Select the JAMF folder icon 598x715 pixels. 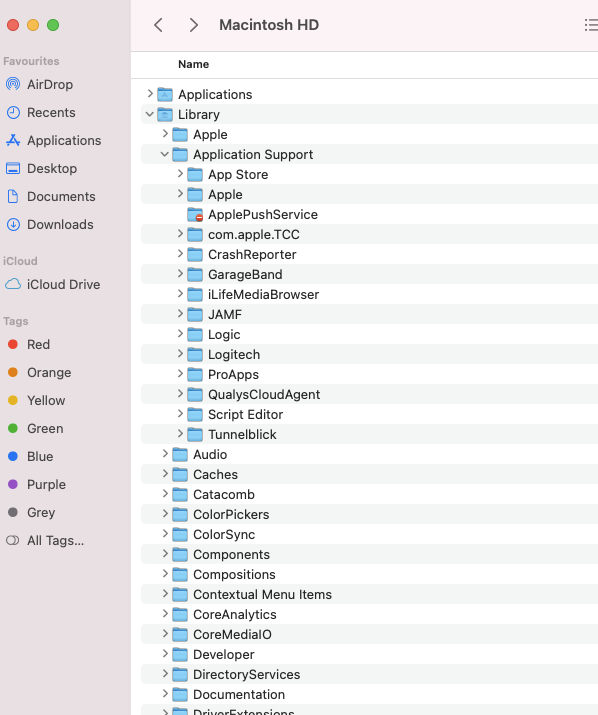tap(195, 315)
